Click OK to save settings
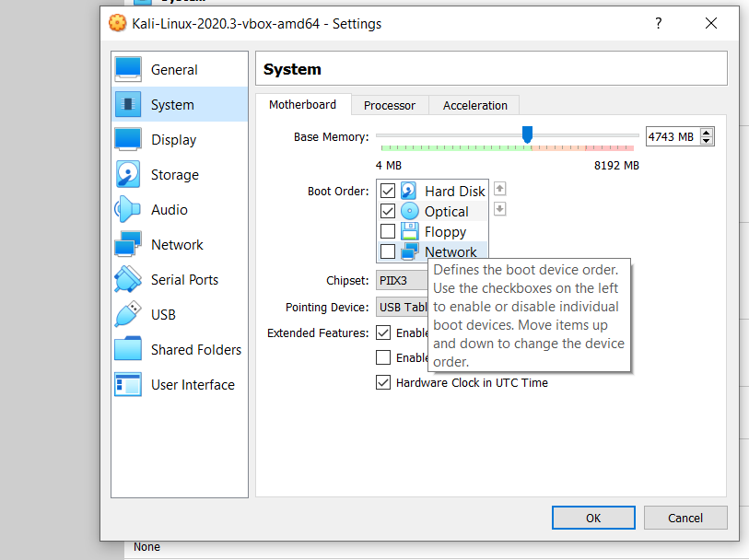 (x=593, y=518)
